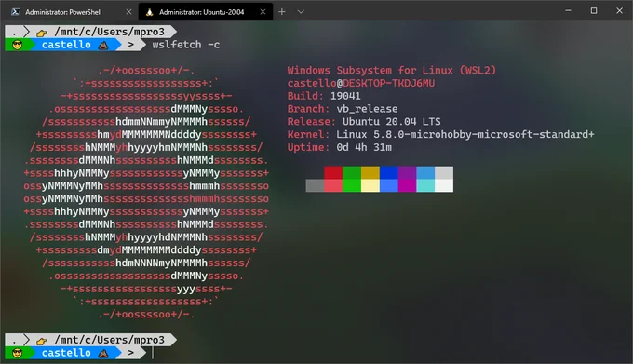Image resolution: width=633 pixels, height=364 pixels.
Task: Click the purple block in top palette row
Action: (x=407, y=172)
